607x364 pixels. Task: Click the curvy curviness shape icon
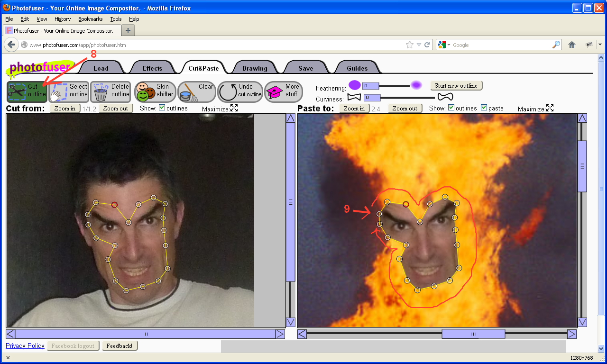pos(445,97)
